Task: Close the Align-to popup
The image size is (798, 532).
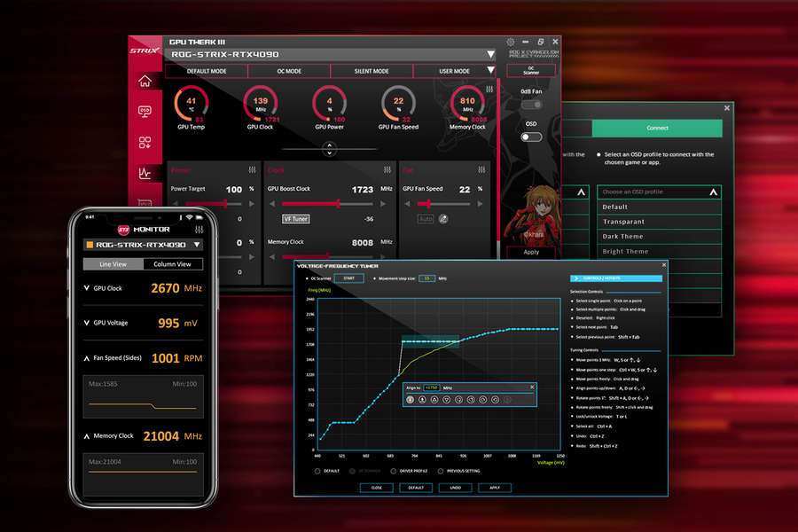Action: point(532,387)
